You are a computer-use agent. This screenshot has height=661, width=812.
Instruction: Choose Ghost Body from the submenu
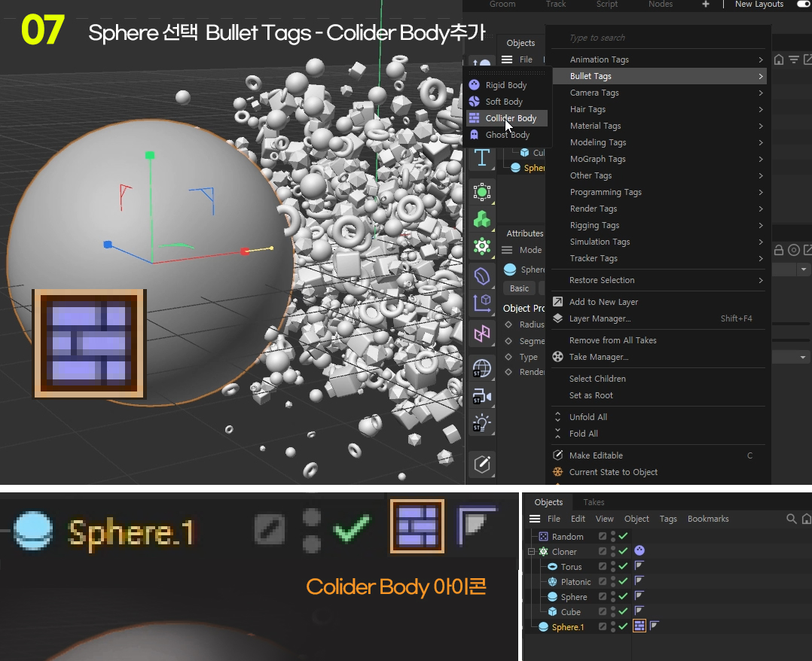tap(507, 135)
